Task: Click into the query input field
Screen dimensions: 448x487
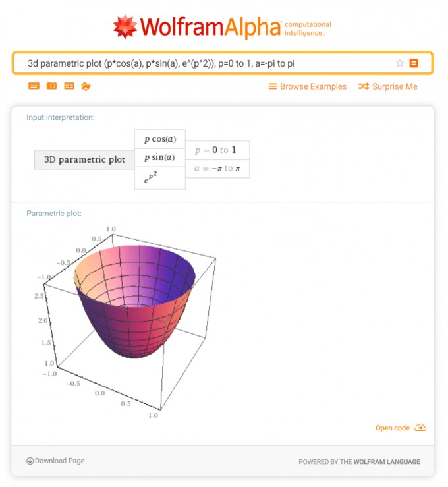Action: point(208,63)
